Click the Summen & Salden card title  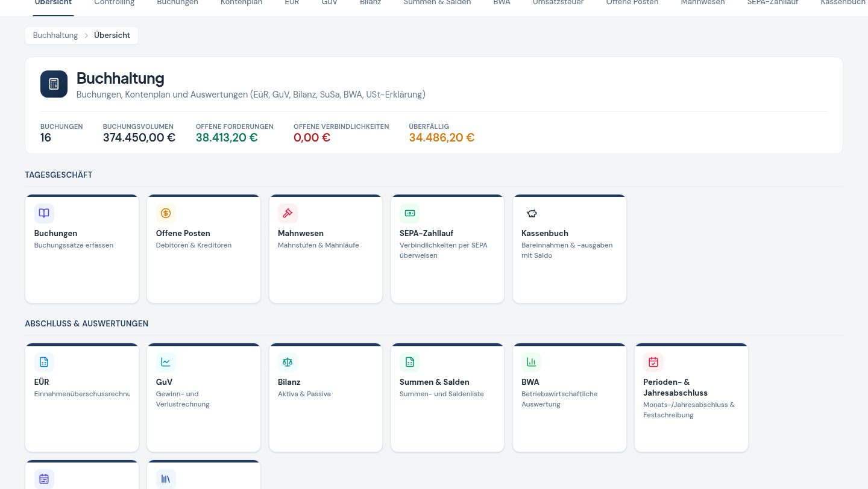(x=435, y=382)
